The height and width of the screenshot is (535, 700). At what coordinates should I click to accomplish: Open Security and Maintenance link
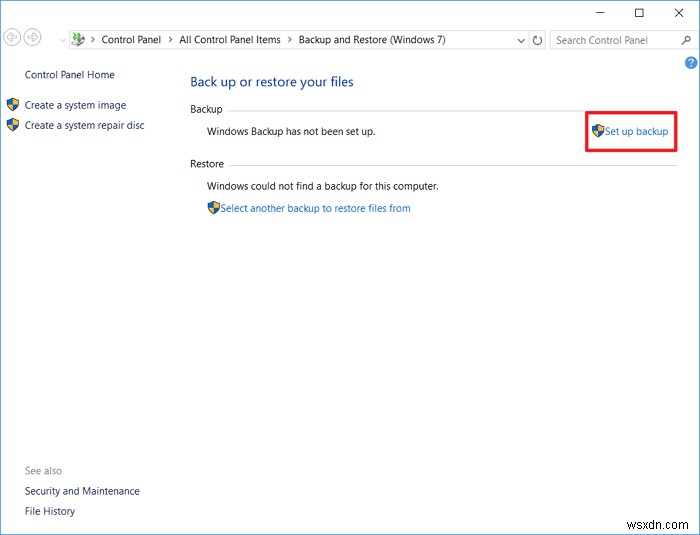pyautogui.click(x=82, y=491)
